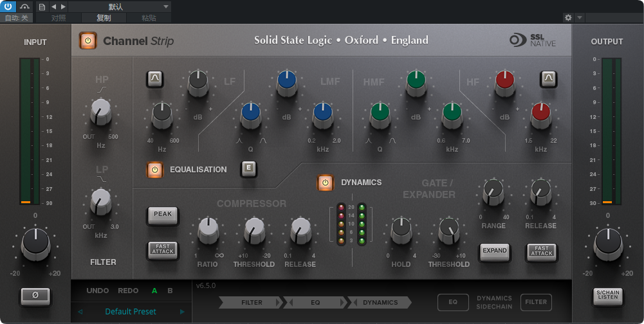Click the gate HOLD knob
The image size is (644, 324).
[401, 230]
